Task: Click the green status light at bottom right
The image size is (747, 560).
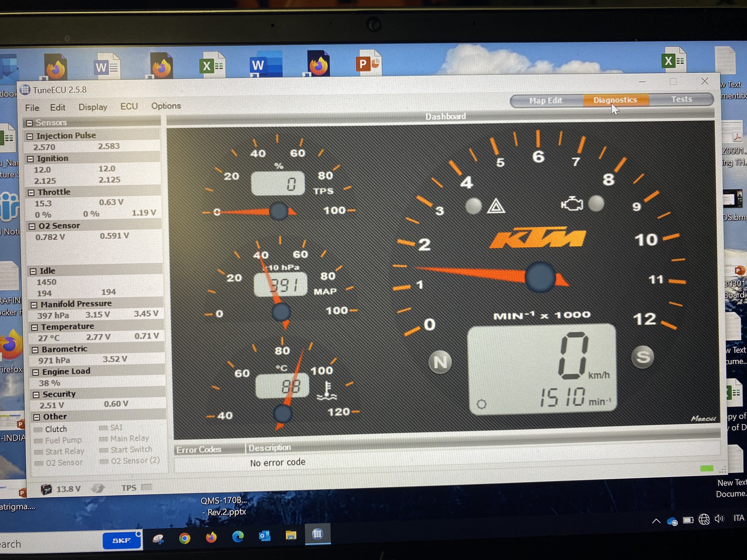Action: point(707,468)
